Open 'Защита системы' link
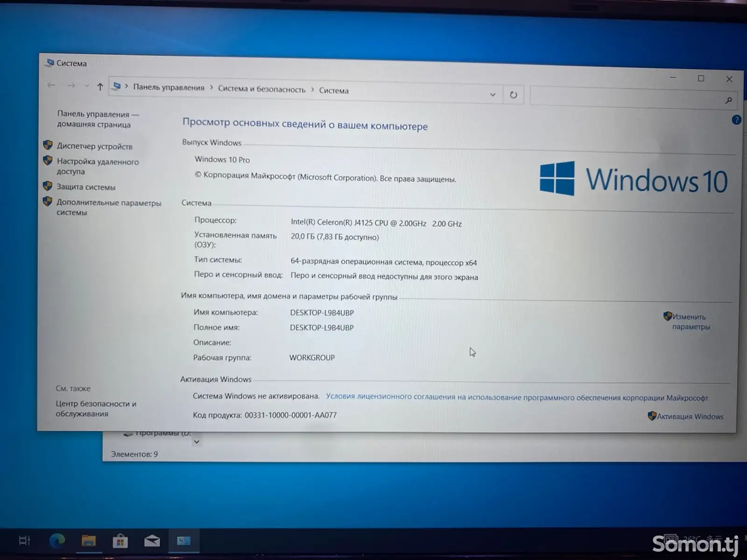Screen dimensions: 747x560 click(86, 187)
